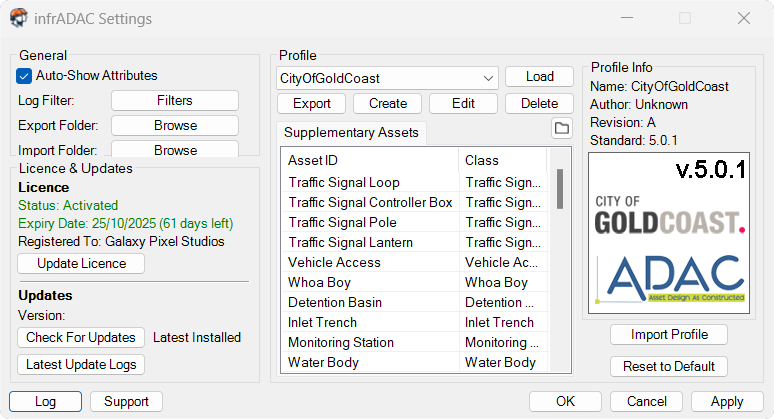Switch to Supplementary Assets tab
The width and height of the screenshot is (774, 419).
click(351, 133)
